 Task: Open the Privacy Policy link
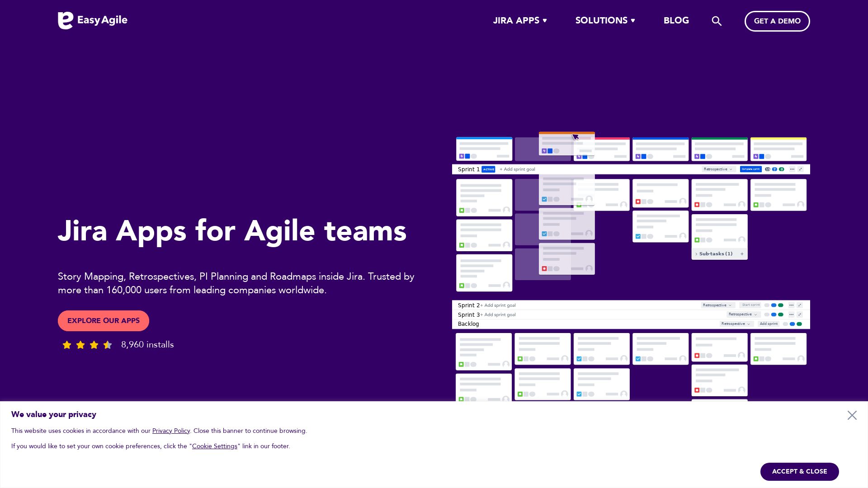pyautogui.click(x=171, y=431)
